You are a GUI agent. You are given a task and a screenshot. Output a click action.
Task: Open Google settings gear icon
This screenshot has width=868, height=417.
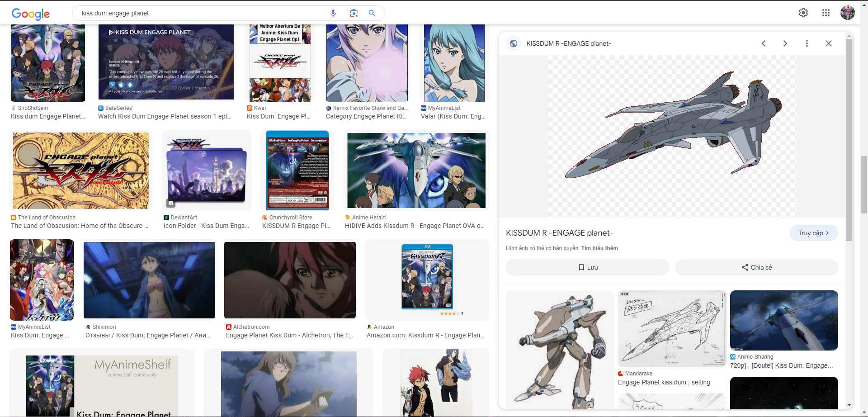(803, 13)
